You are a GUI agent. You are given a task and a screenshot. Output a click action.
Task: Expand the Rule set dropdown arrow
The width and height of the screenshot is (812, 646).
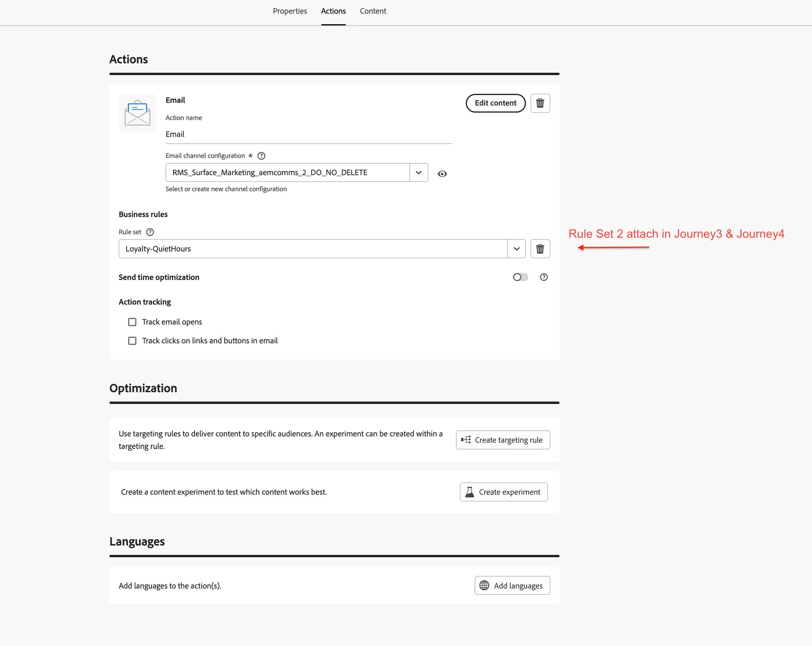516,249
